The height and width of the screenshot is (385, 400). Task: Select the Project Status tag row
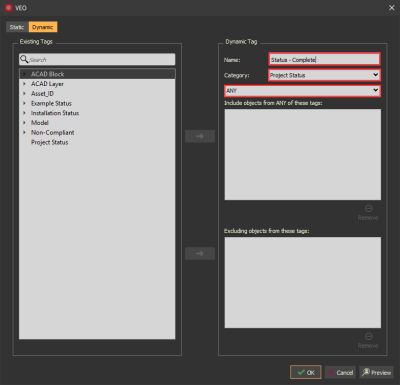[97, 142]
